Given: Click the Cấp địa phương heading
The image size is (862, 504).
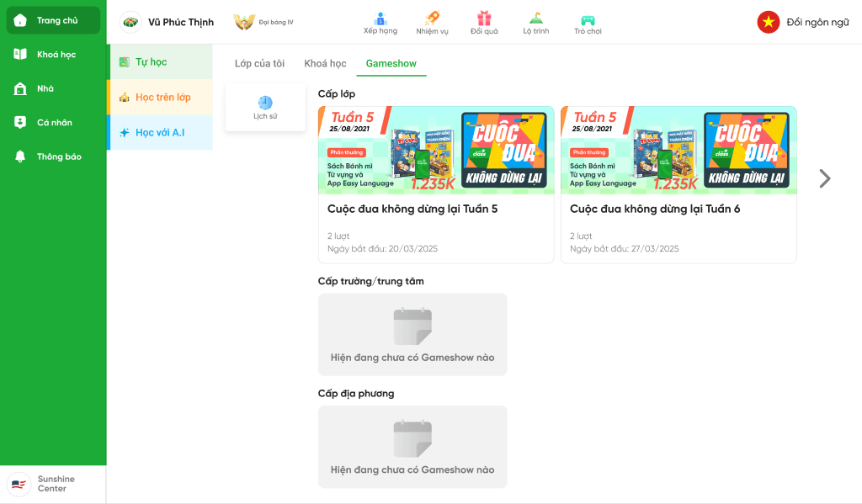Looking at the screenshot, I should click(x=356, y=394).
